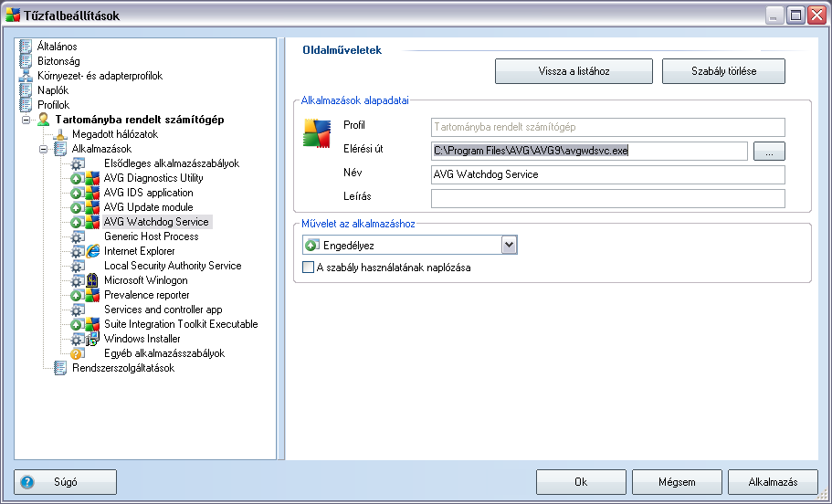Screen dimensions: 832x504
Task: Click the Profilok page icon
Action: [x=26, y=104]
